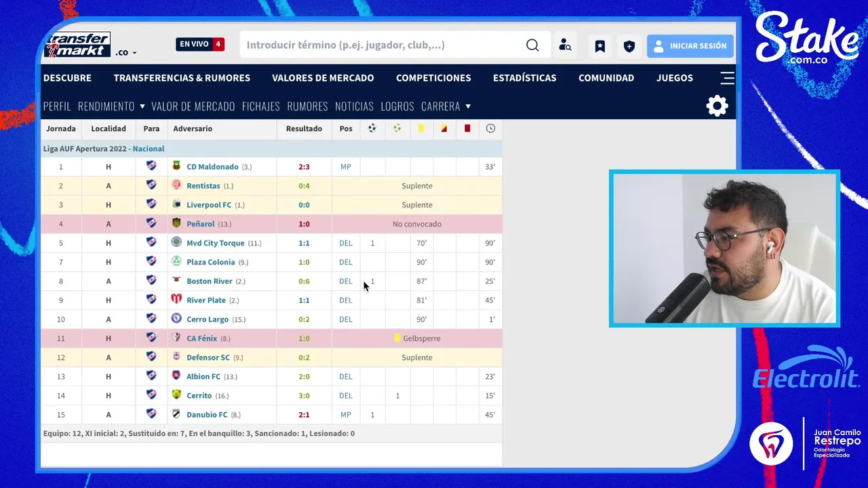Open the 3:0 result against Cerrito
Screen dimensions: 868x488
click(x=304, y=395)
